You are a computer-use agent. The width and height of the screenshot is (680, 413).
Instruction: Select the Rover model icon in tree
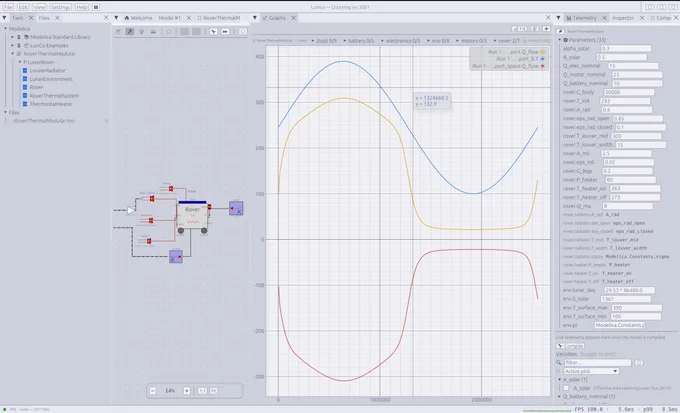[x=25, y=87]
